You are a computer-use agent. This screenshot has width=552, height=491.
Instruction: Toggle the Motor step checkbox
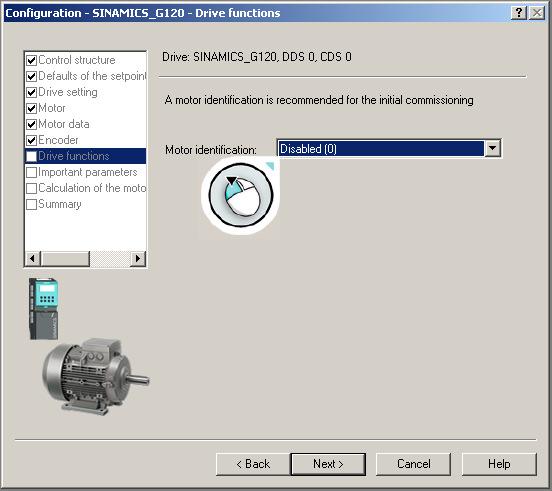[x=32, y=108]
